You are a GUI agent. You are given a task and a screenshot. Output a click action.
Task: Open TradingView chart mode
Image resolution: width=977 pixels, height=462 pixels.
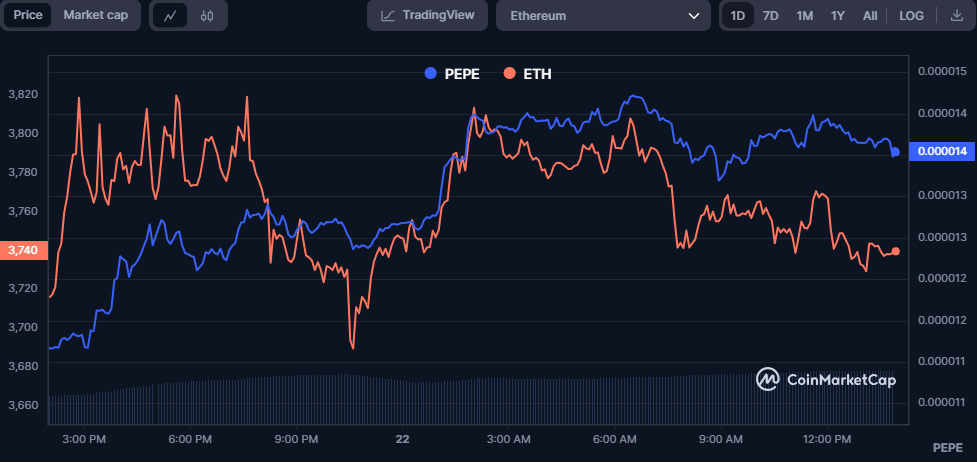(x=427, y=15)
